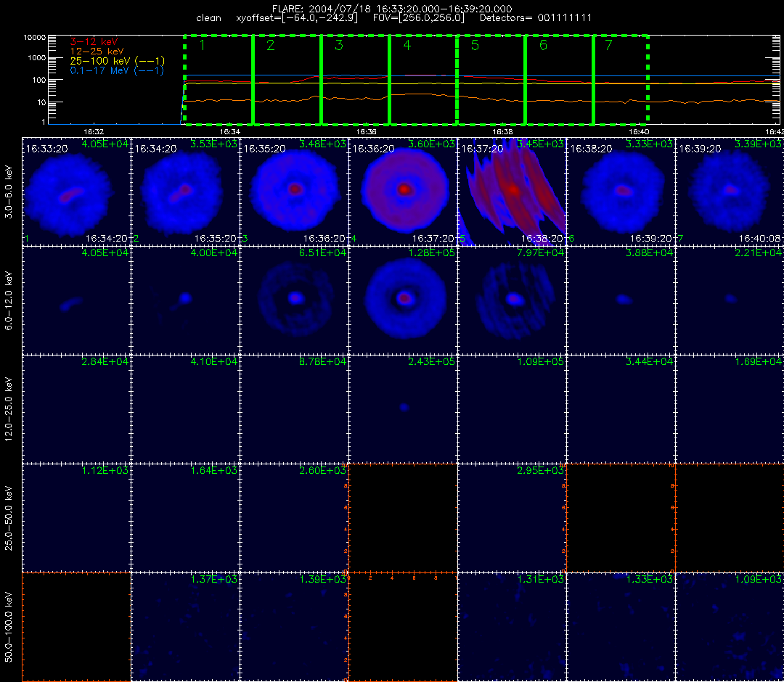The width and height of the screenshot is (784, 682).
Task: Click the '16:34' time axis label
Action: (230, 131)
